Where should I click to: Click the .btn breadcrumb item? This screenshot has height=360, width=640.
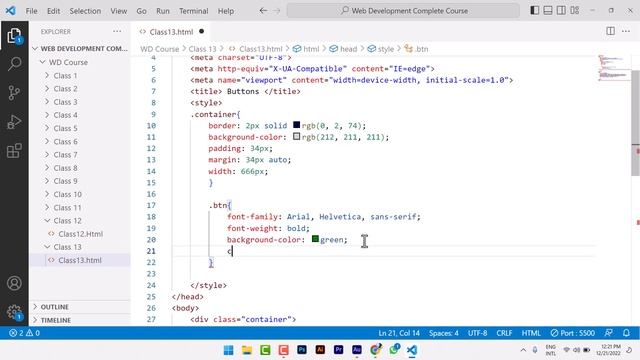416,49
